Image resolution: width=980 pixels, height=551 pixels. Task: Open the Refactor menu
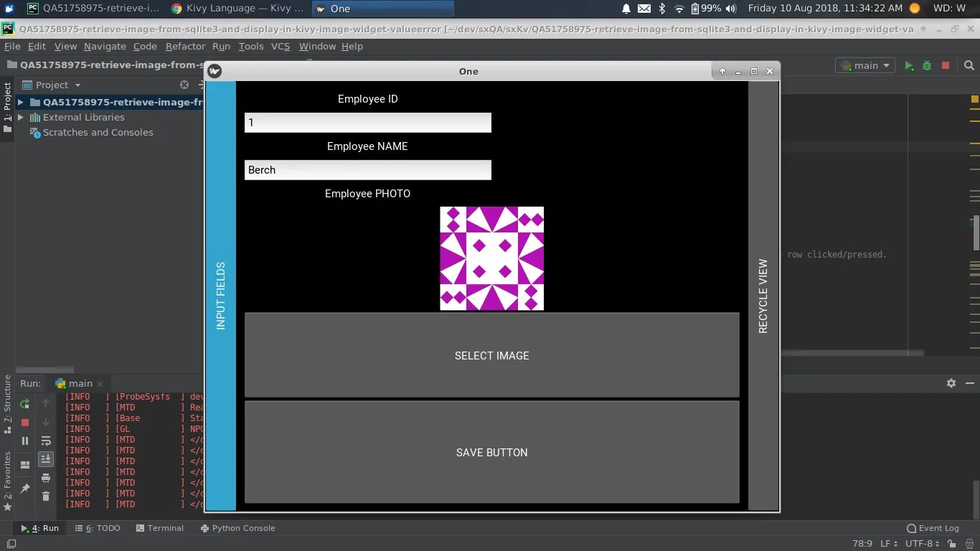(185, 46)
